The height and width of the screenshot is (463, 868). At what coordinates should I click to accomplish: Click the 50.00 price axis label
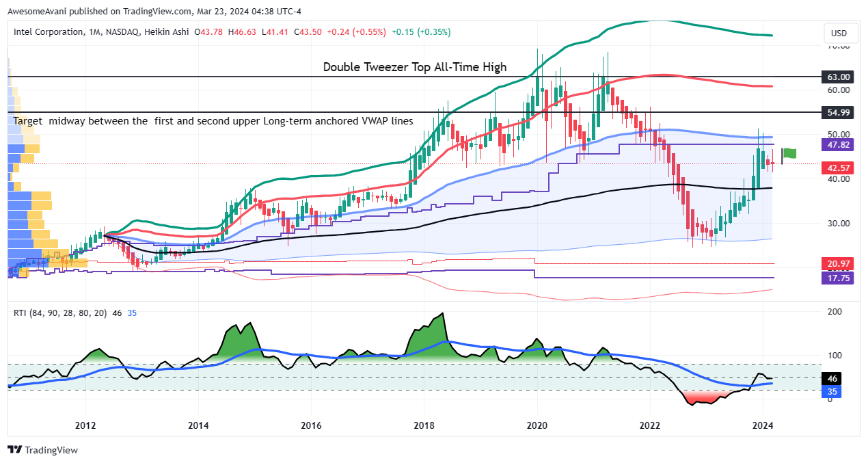[838, 134]
